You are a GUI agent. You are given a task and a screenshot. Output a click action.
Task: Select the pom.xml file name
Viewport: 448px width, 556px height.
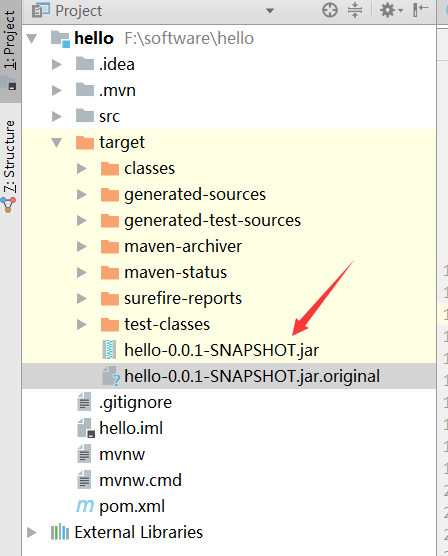[x=132, y=507]
